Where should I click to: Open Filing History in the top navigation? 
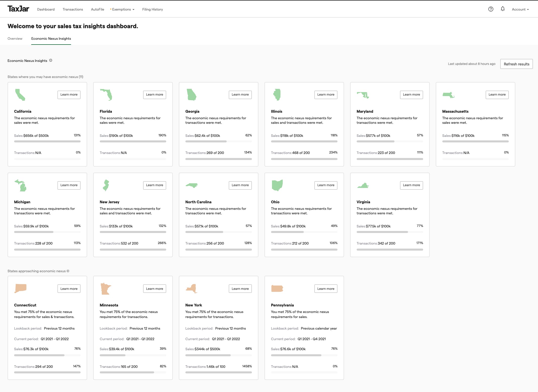153,9
